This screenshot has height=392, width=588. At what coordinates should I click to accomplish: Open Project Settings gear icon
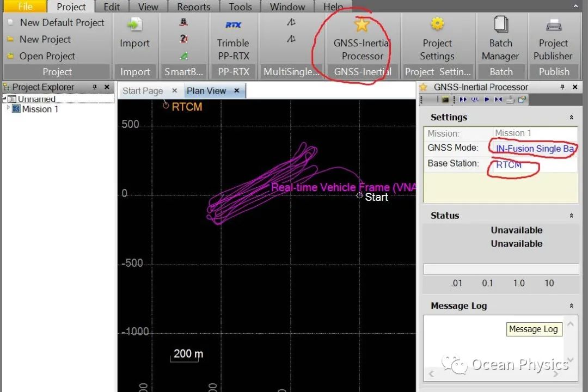pos(437,25)
